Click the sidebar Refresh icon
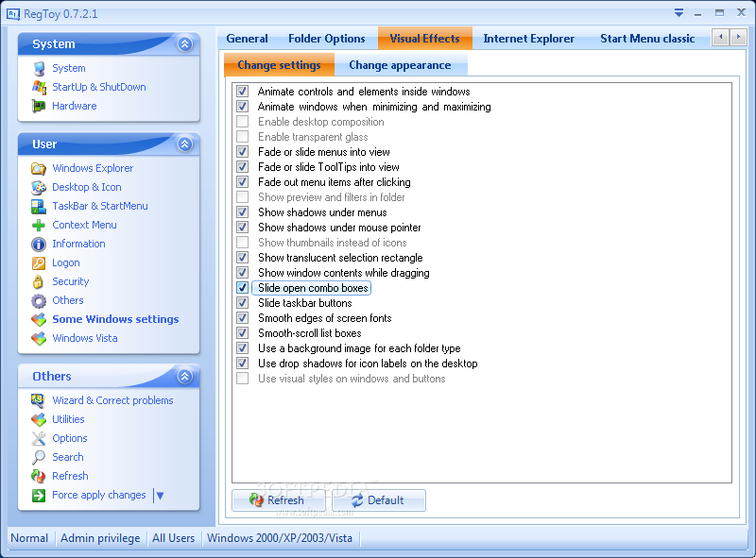This screenshot has height=558, width=756. point(39,476)
